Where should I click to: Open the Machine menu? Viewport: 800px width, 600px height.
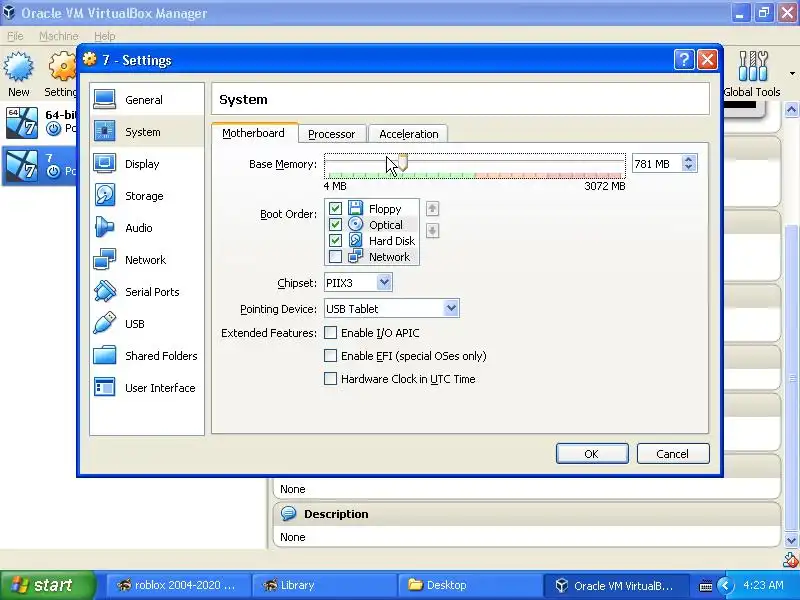click(x=59, y=36)
